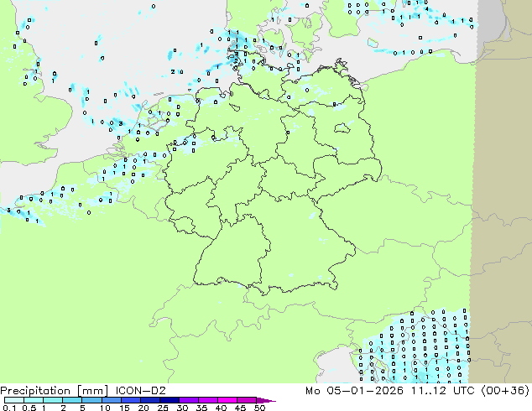The width and height of the screenshot is (532, 411).
Task: Click legend value label '35'
Action: [201, 408]
